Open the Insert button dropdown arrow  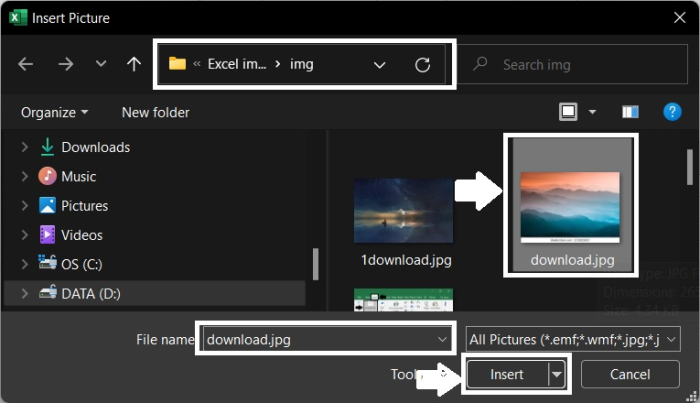(x=556, y=374)
